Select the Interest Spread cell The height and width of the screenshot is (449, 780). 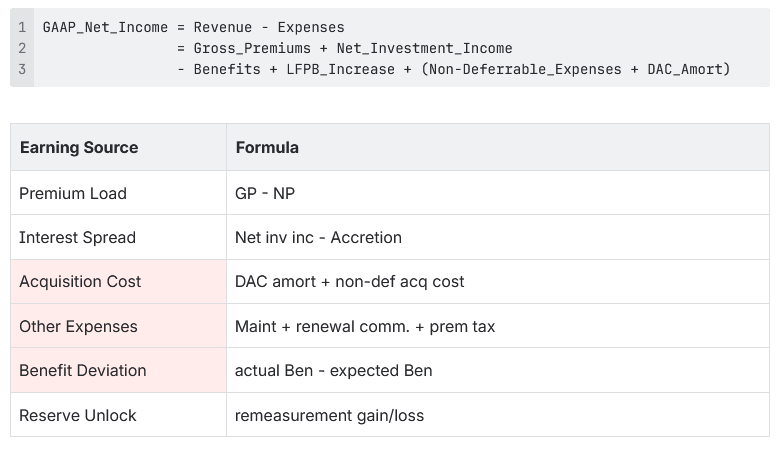pyautogui.click(x=77, y=237)
